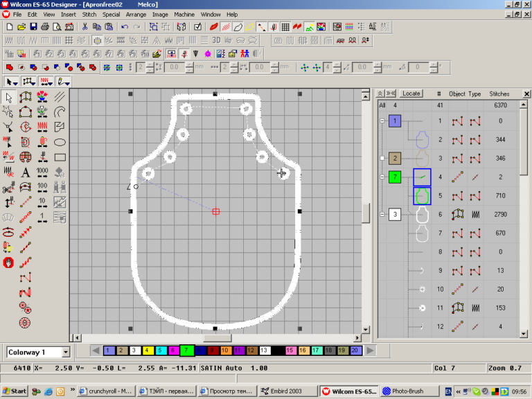Click the Save disk icon in toolbar
This screenshot has width=532, height=399.
point(33,27)
